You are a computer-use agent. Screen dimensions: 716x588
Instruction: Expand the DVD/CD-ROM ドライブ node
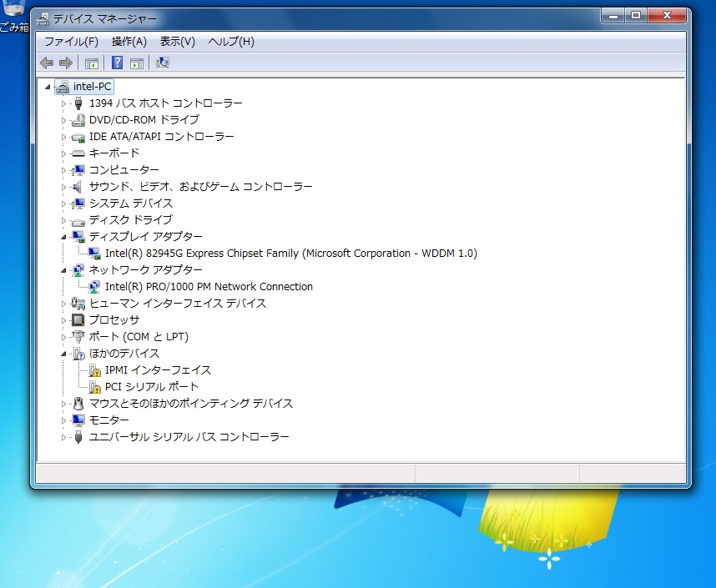(x=64, y=121)
